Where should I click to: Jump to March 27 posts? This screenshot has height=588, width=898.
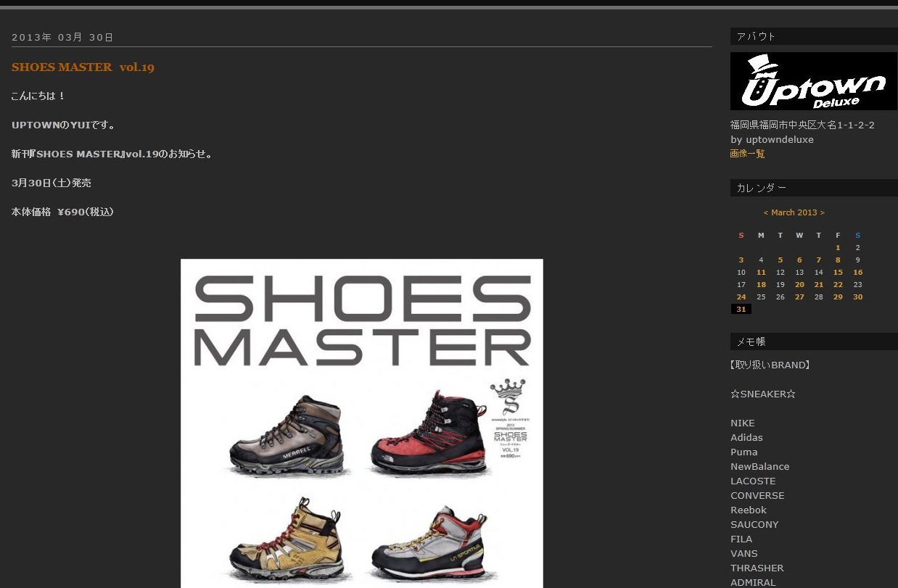coord(799,297)
